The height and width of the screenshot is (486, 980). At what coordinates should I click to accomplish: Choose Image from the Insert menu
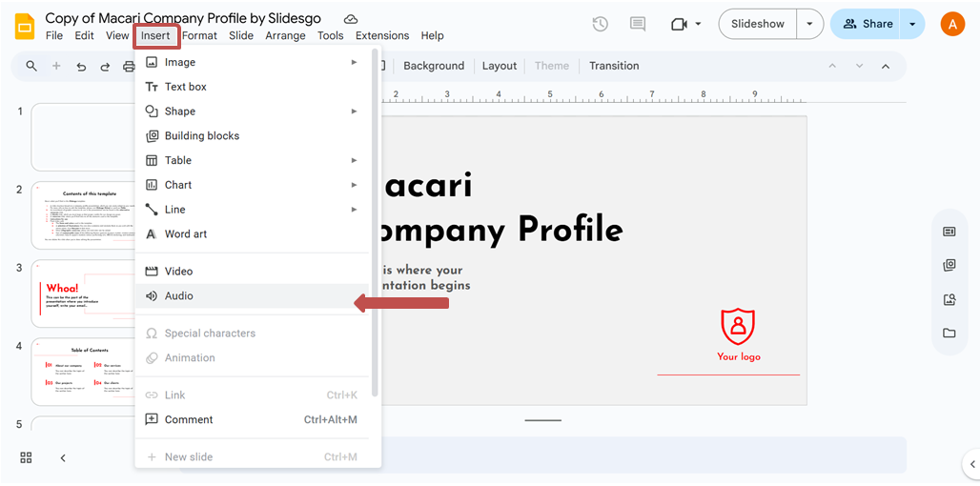252,63
